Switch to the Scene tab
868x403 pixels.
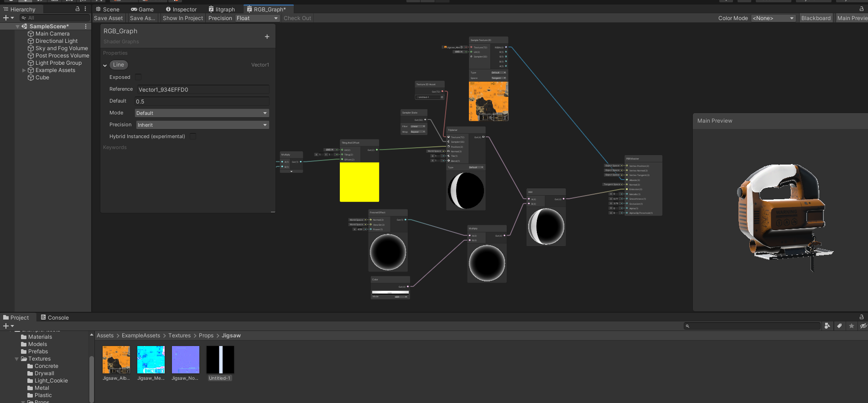[x=108, y=9]
